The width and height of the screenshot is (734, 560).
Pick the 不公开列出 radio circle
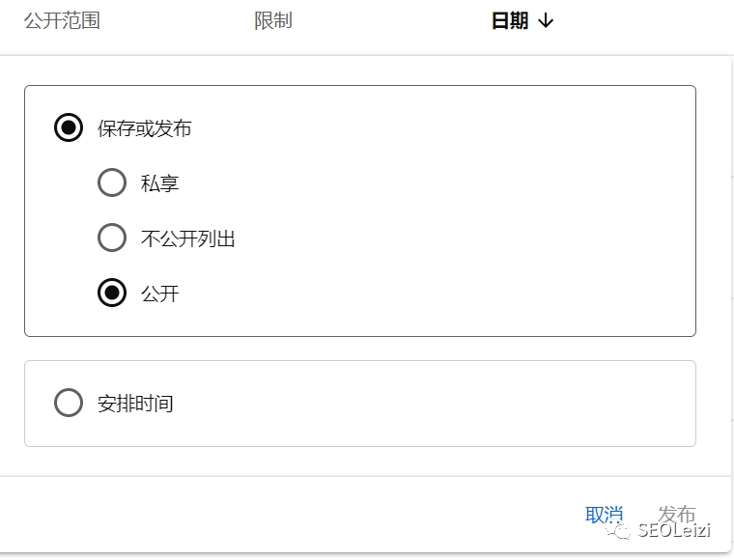(112, 238)
